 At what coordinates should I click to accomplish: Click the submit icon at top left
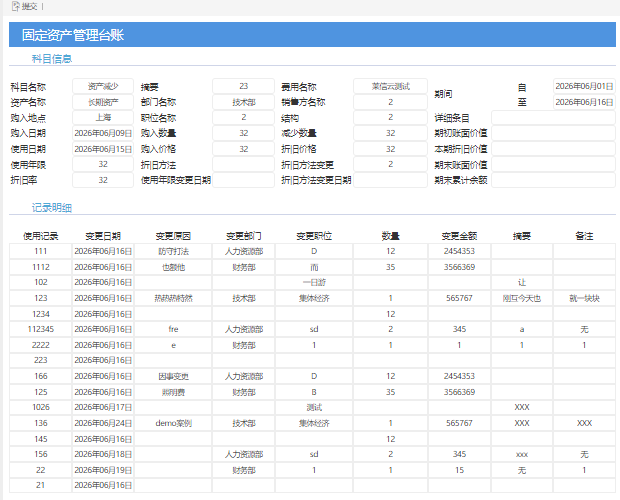tap(15, 6)
